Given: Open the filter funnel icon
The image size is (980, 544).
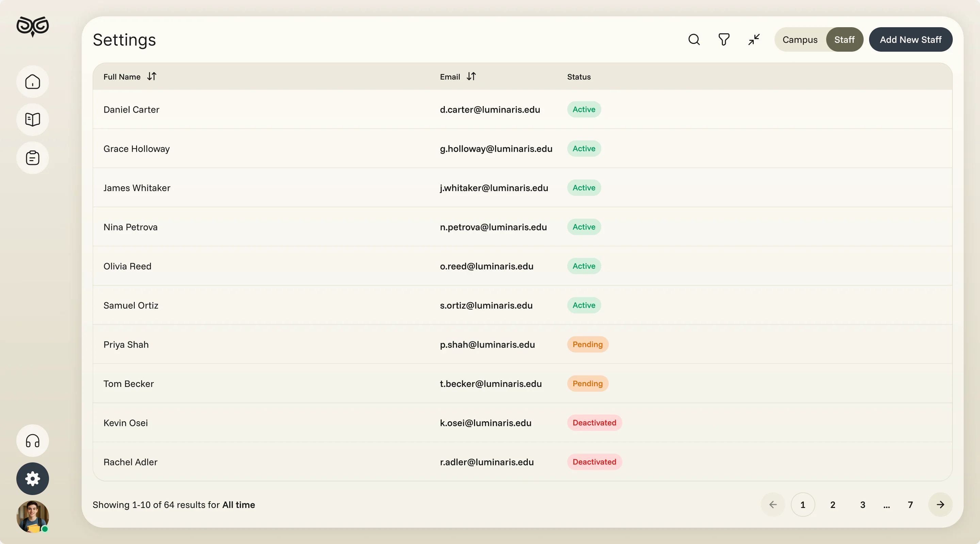Looking at the screenshot, I should tap(724, 39).
